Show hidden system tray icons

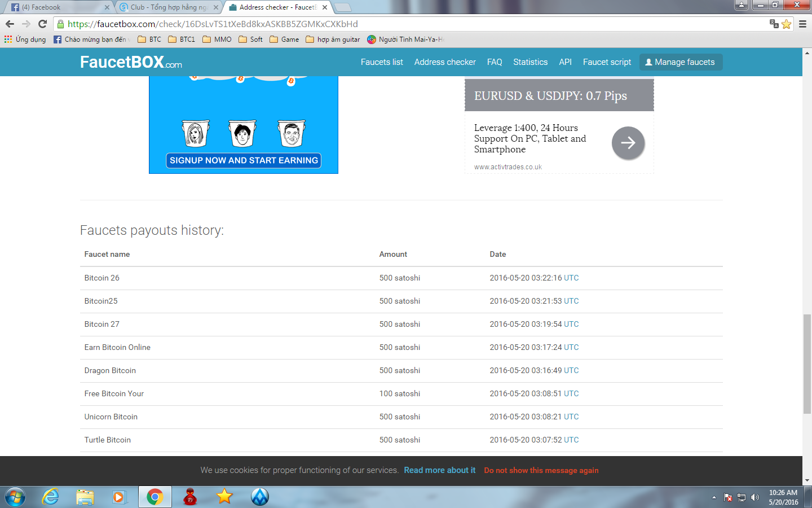tap(714, 497)
